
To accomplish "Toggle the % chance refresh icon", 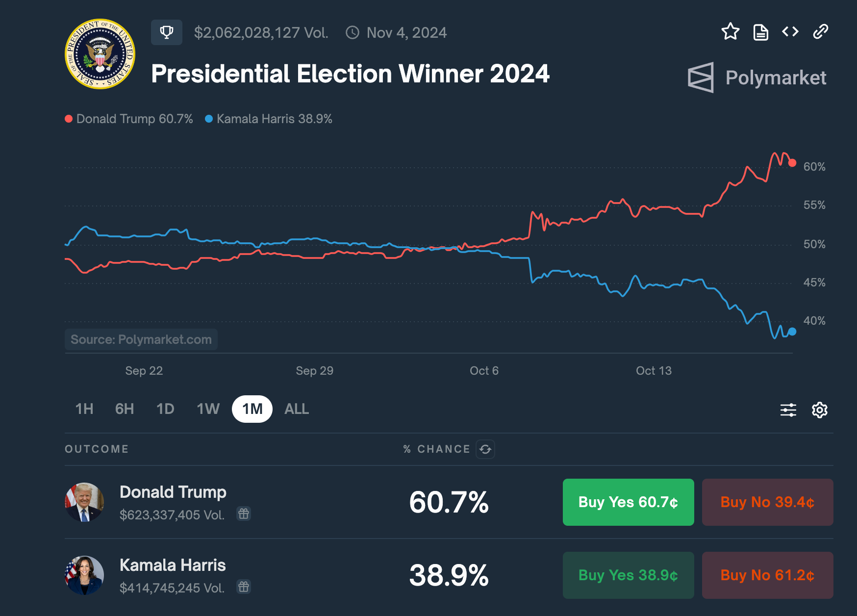I will pyautogui.click(x=485, y=449).
